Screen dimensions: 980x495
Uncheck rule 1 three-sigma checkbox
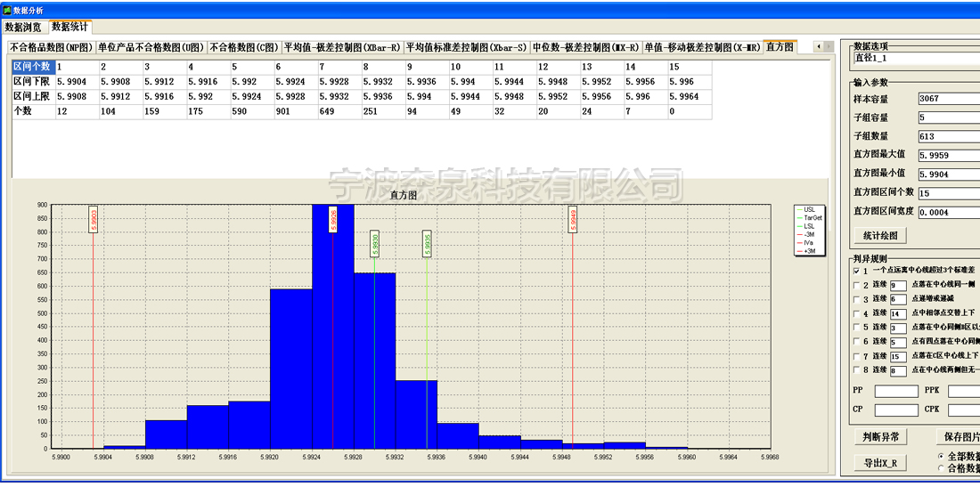pyautogui.click(x=857, y=271)
